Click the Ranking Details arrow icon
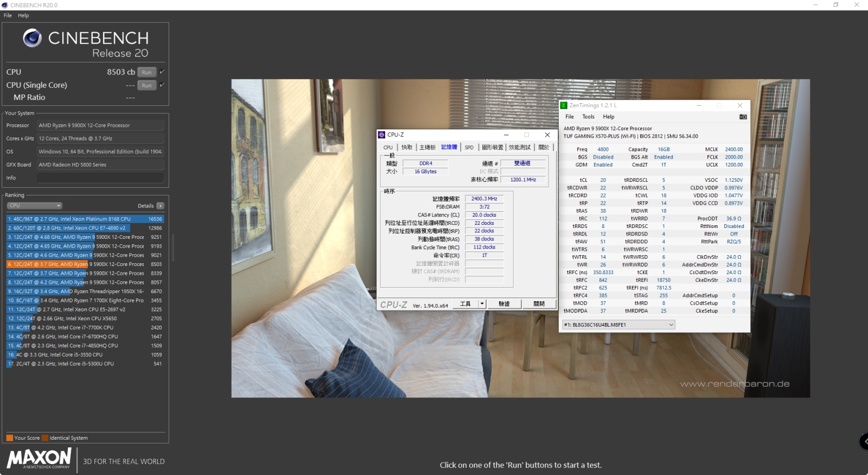Viewport: 868px width, 475px height. 160,206
